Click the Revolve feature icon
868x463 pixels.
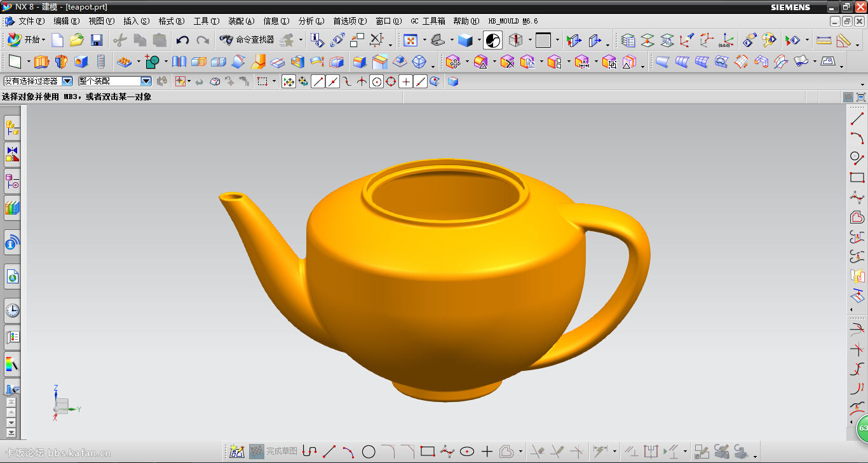pos(61,62)
